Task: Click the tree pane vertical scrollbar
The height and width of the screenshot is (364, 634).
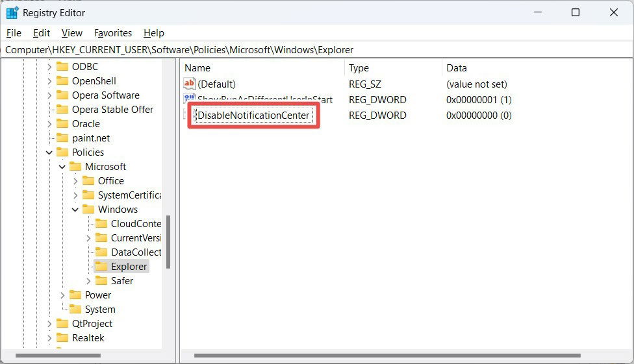Action: (168, 242)
